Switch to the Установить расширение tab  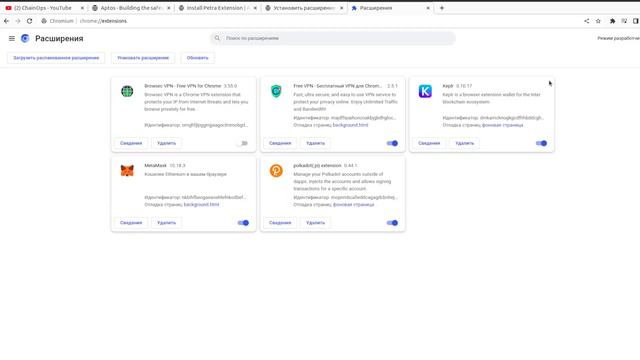[x=303, y=8]
